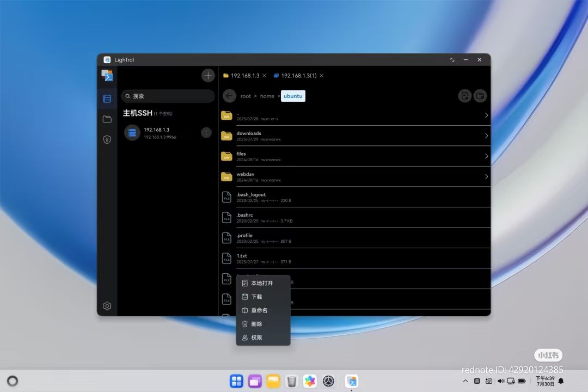Switch to the 192.168.1.3 SFTP tab
588x392 pixels.
[x=241, y=76]
